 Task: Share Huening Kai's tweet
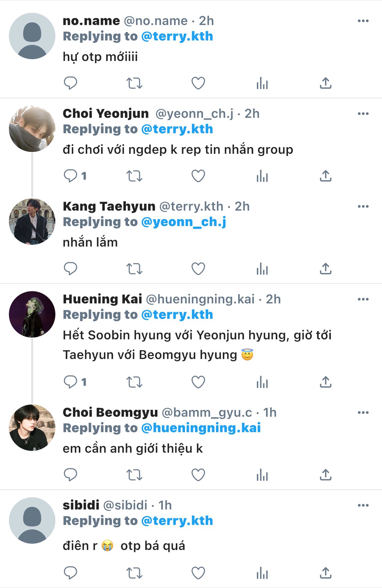[x=325, y=382]
